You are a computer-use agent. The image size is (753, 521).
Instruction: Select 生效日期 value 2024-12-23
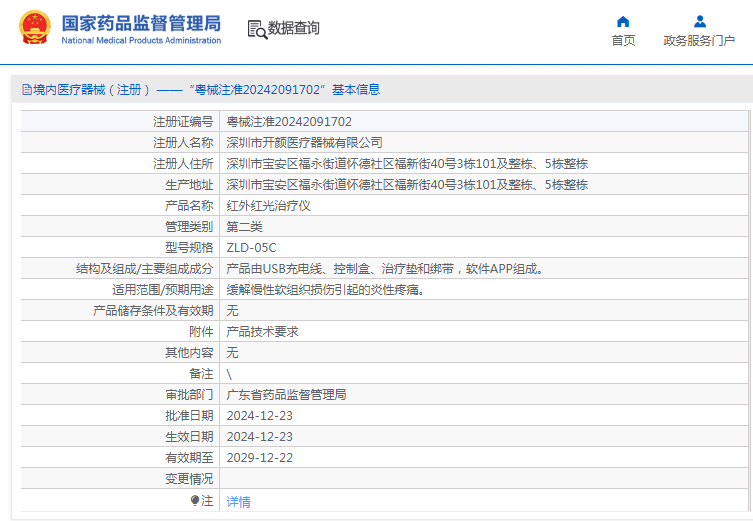pos(260,437)
